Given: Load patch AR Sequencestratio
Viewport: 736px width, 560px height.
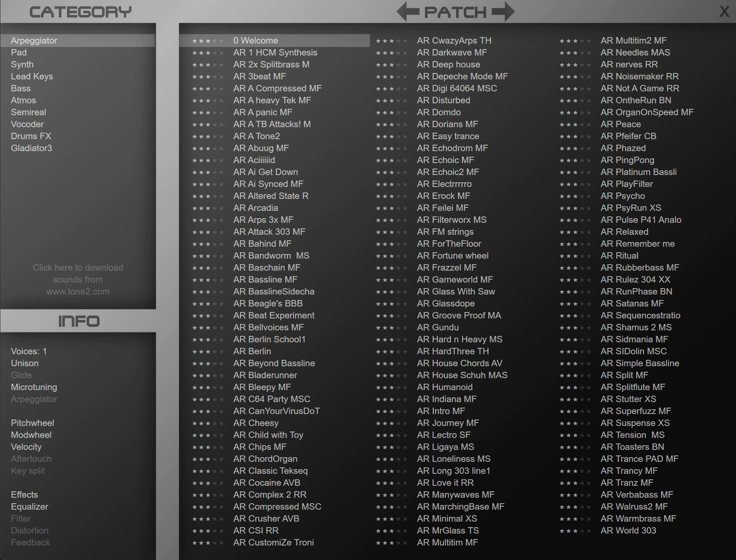Looking at the screenshot, I should (640, 315).
